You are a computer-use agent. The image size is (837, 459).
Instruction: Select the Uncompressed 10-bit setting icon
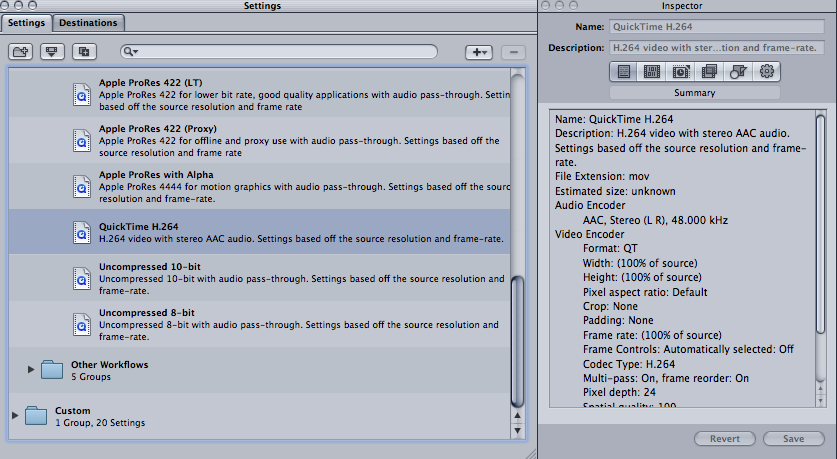click(82, 279)
